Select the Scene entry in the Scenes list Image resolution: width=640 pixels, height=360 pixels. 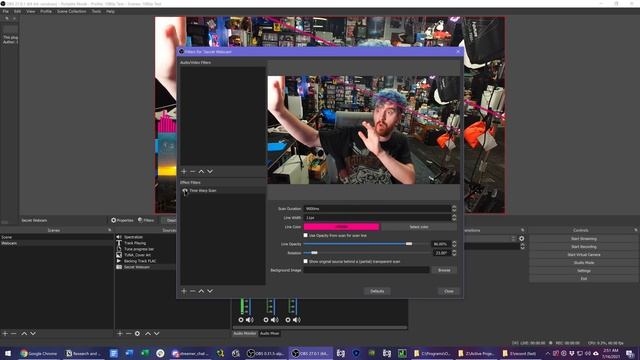tap(56, 237)
